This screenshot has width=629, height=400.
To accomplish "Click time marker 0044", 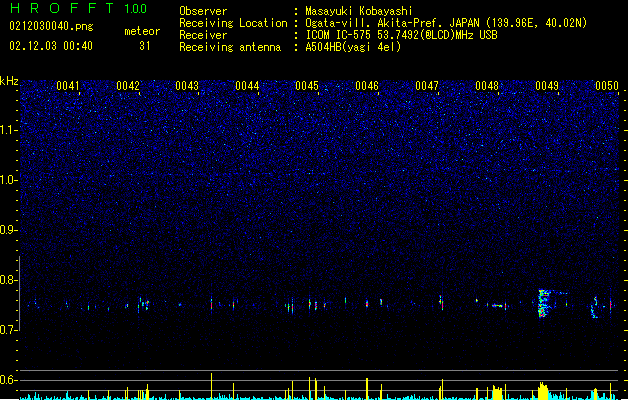I will pyautogui.click(x=248, y=86).
